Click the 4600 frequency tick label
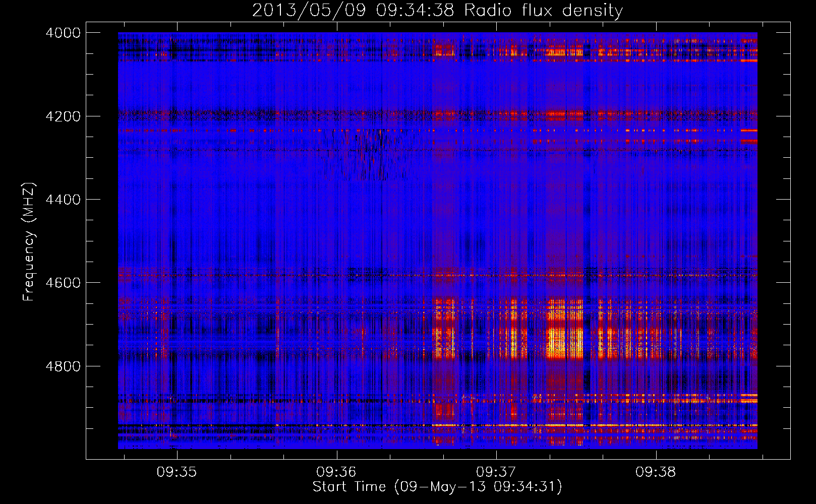This screenshot has height=504, width=816. pyautogui.click(x=63, y=283)
